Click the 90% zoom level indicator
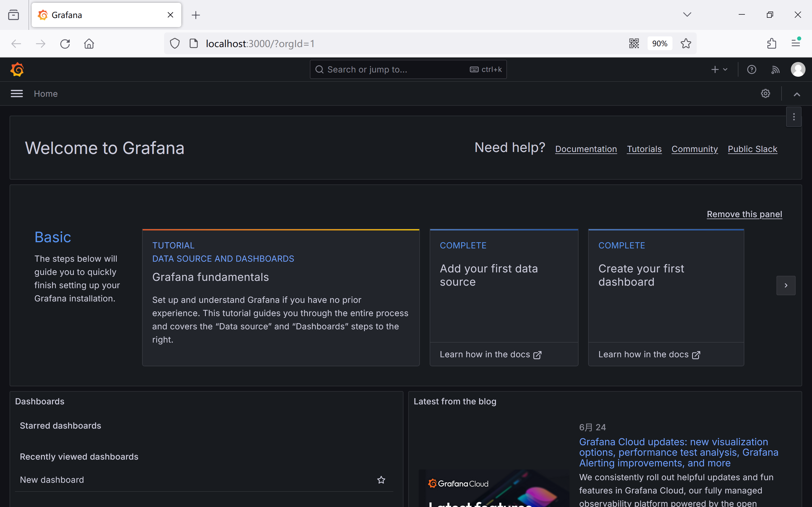 (659, 44)
